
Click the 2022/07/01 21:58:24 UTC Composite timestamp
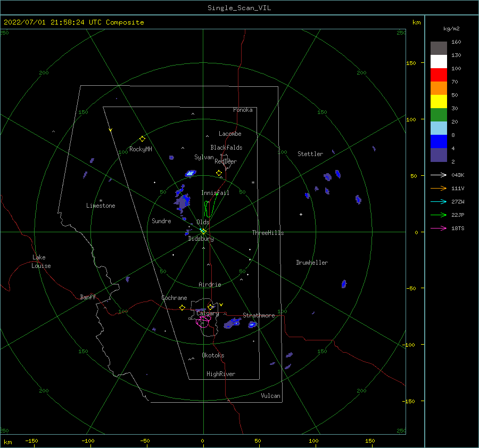coord(73,22)
